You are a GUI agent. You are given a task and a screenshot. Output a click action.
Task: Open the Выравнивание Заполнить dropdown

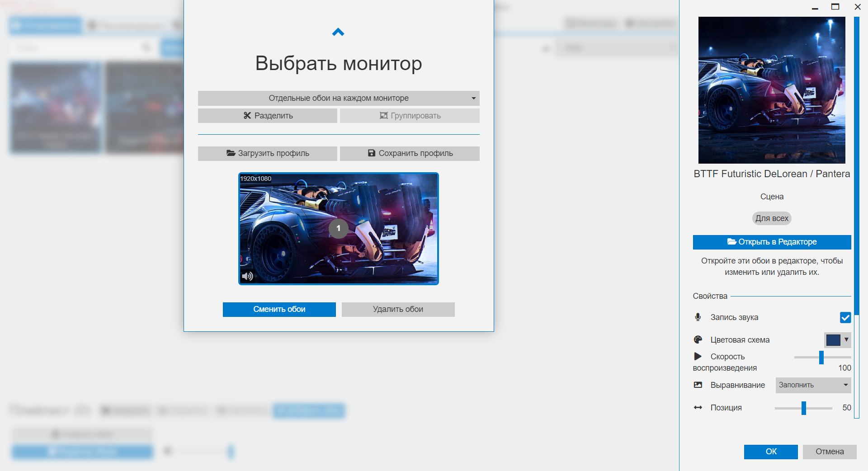[x=813, y=385]
